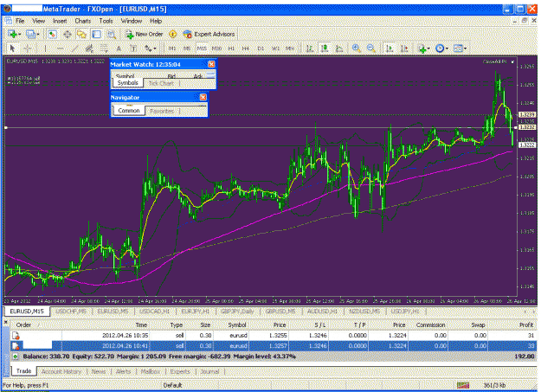Toggle the Data Window crosshair-box icon
This screenshot has width=541, height=392.
pos(67,34)
